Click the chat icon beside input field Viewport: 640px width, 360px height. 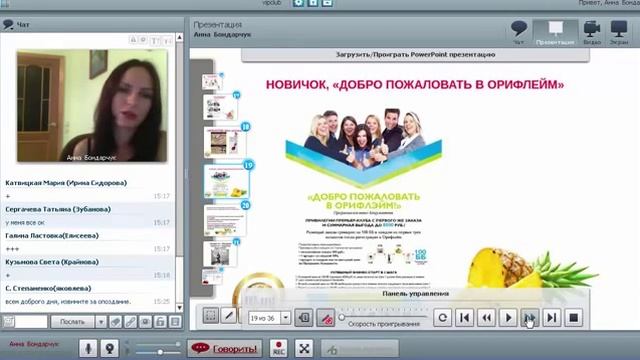click(8, 322)
